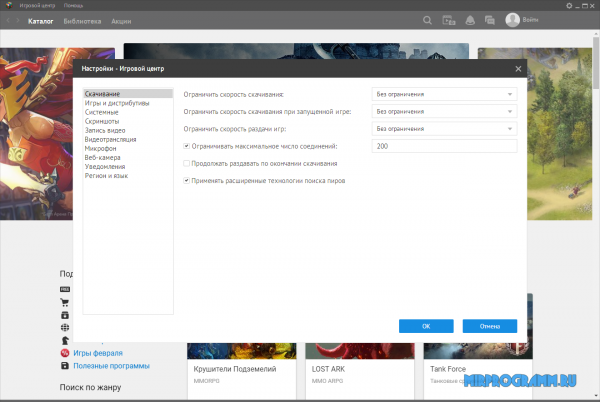Toggle Ограничивать максимальное число соединений checkbox
600x402 pixels.
186,146
